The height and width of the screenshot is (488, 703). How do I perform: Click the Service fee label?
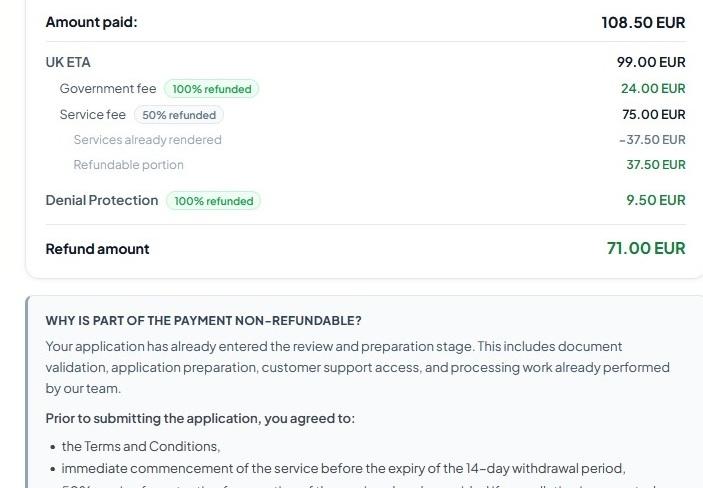[93, 114]
